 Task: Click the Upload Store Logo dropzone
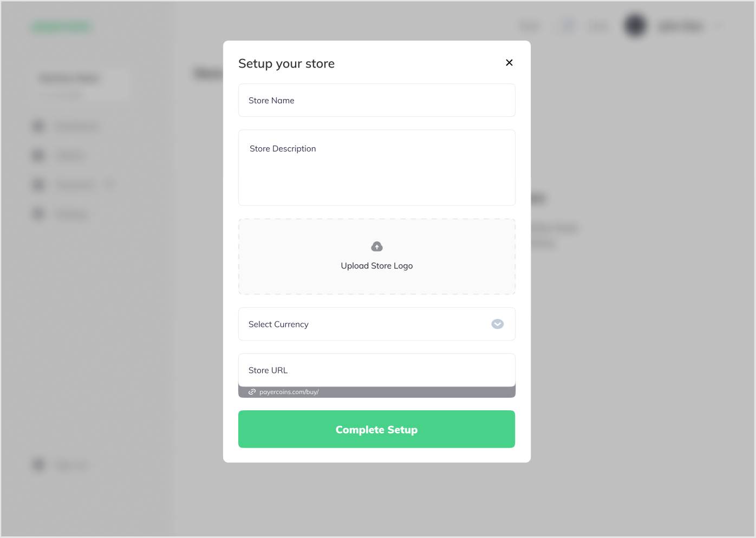coord(376,256)
